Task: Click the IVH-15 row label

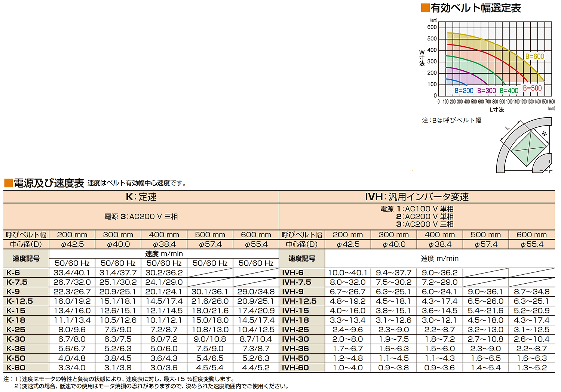Action: point(302,311)
